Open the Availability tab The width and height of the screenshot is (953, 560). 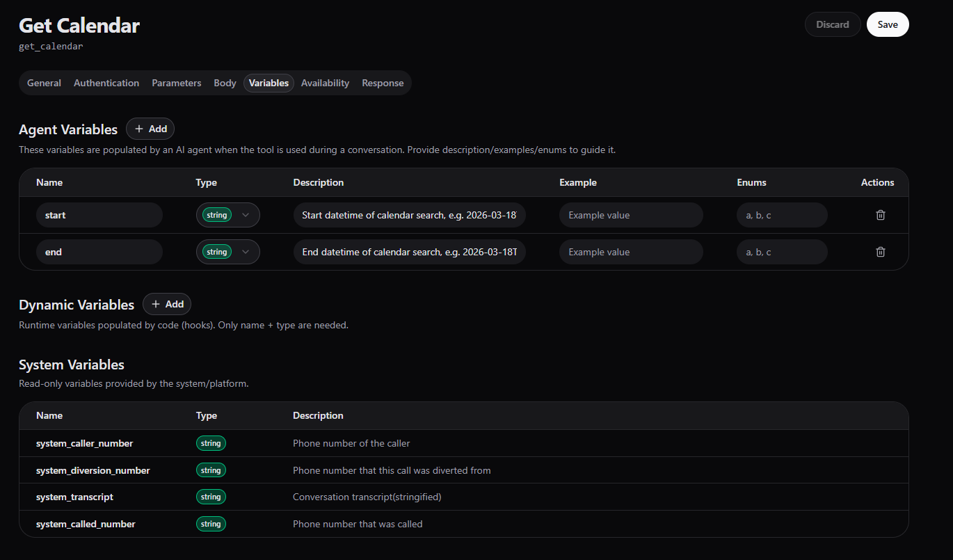click(x=325, y=83)
